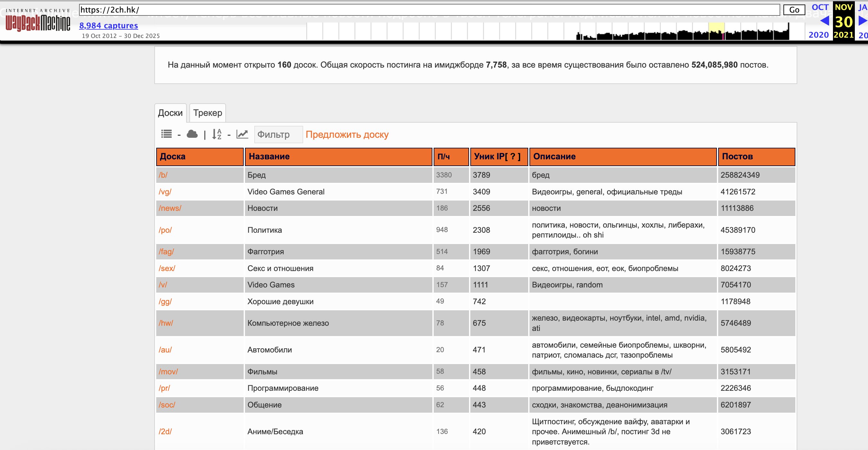Click the chart sort-by-activity icon
The width and height of the screenshot is (868, 450).
click(242, 134)
